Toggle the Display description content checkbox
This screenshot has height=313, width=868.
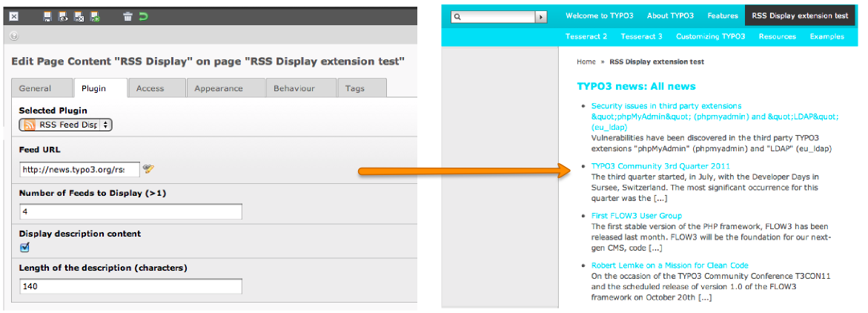click(24, 247)
